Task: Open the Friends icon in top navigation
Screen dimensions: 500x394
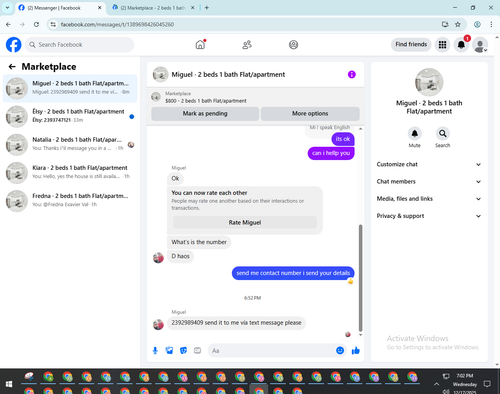Action: tap(247, 44)
